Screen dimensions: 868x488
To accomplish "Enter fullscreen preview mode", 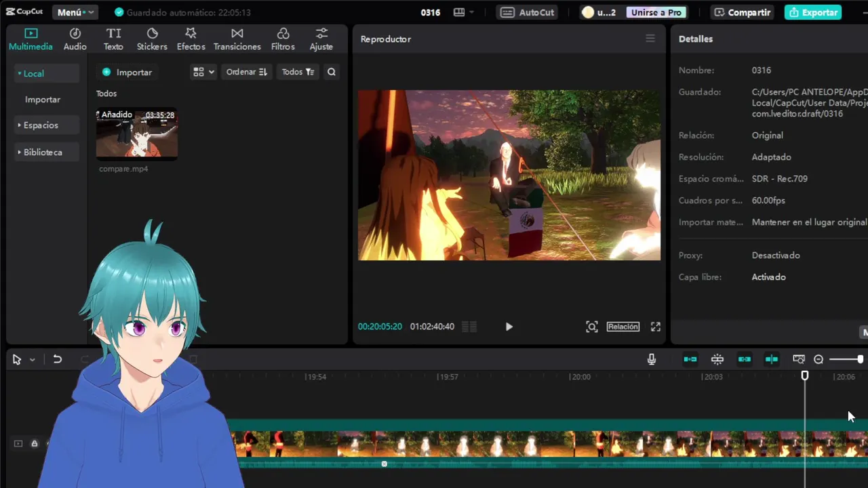I will (656, 327).
